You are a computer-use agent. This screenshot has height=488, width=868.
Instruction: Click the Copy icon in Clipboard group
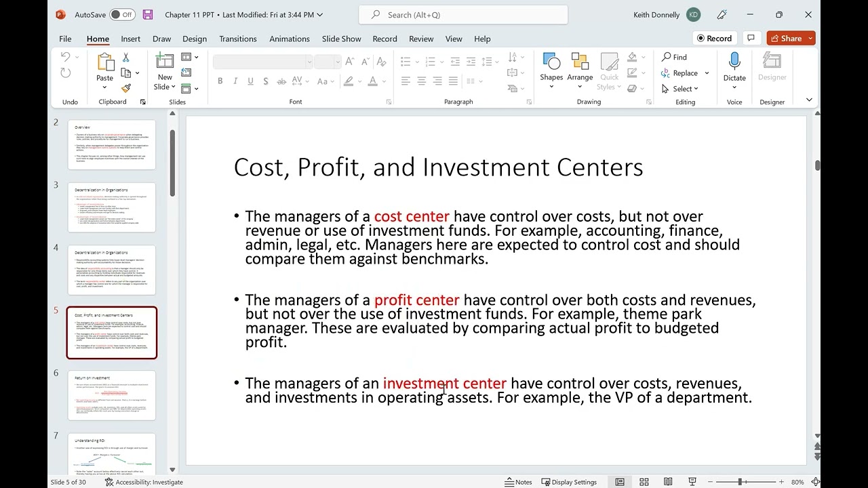(125, 73)
